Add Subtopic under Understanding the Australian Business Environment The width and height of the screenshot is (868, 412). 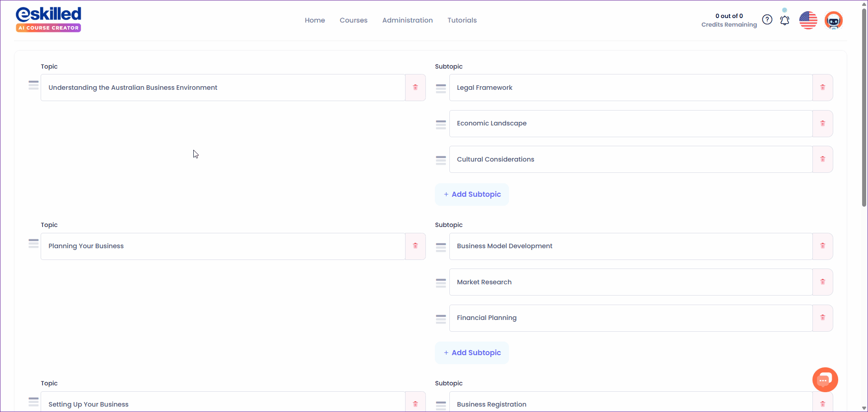click(x=472, y=194)
